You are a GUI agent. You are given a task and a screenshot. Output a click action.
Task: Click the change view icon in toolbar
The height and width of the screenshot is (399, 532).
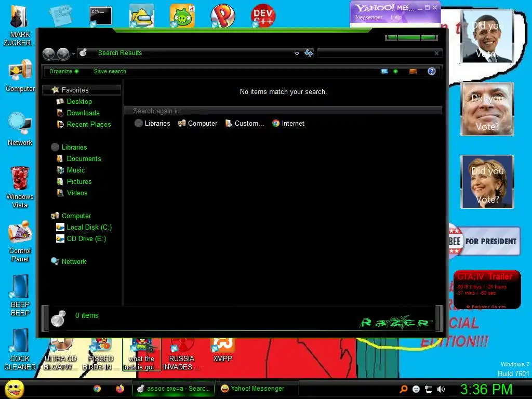point(384,71)
